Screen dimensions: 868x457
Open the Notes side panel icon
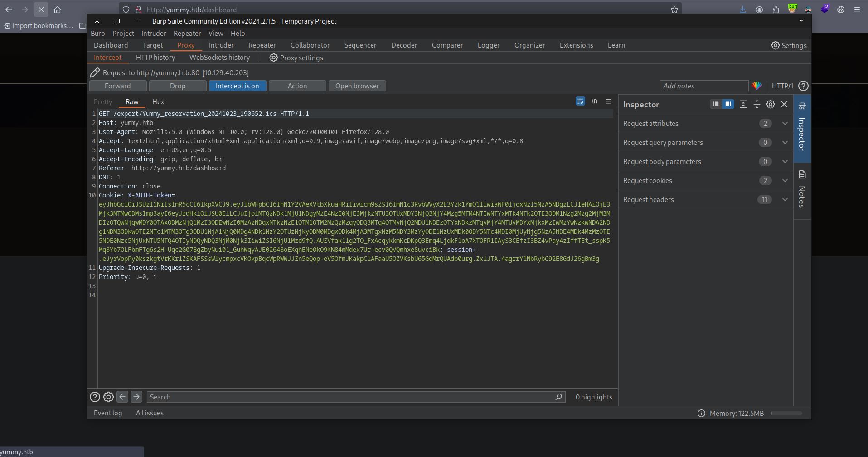(802, 175)
